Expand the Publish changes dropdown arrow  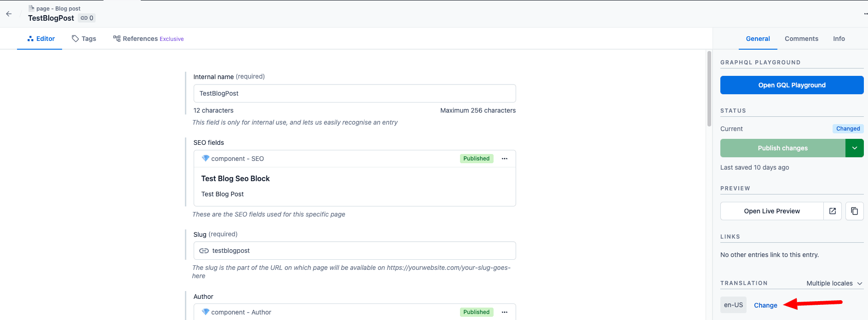[854, 148]
